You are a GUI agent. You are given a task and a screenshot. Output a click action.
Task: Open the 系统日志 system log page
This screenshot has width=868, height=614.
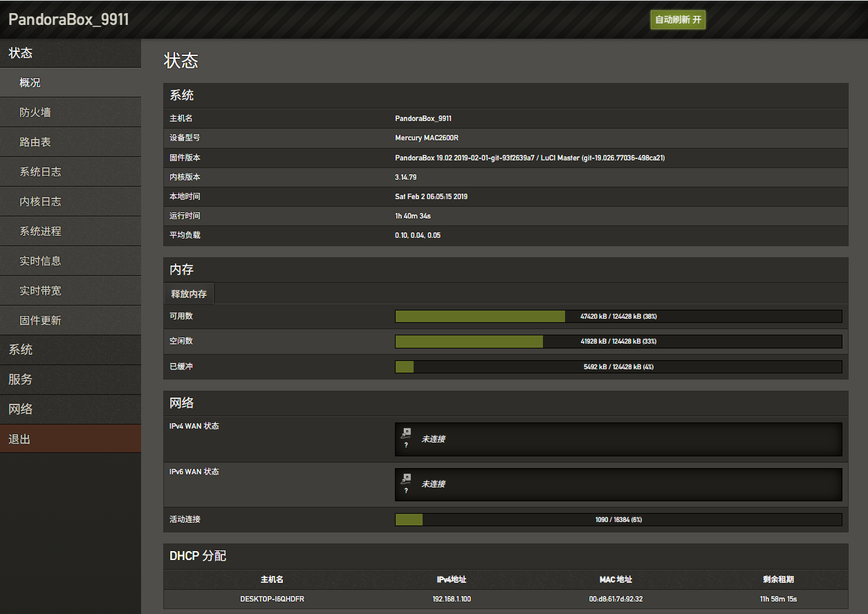pyautogui.click(x=71, y=172)
